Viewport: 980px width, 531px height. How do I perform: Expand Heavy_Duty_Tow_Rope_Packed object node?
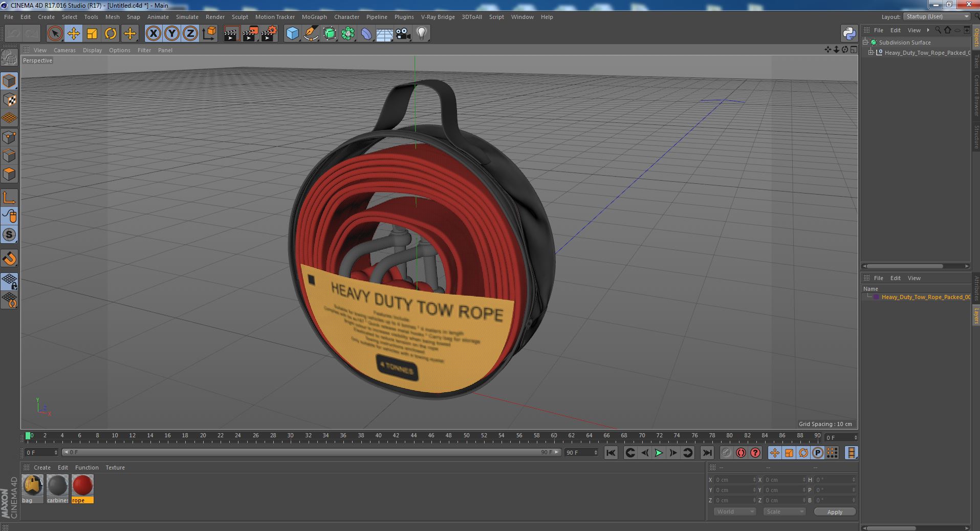click(x=871, y=53)
